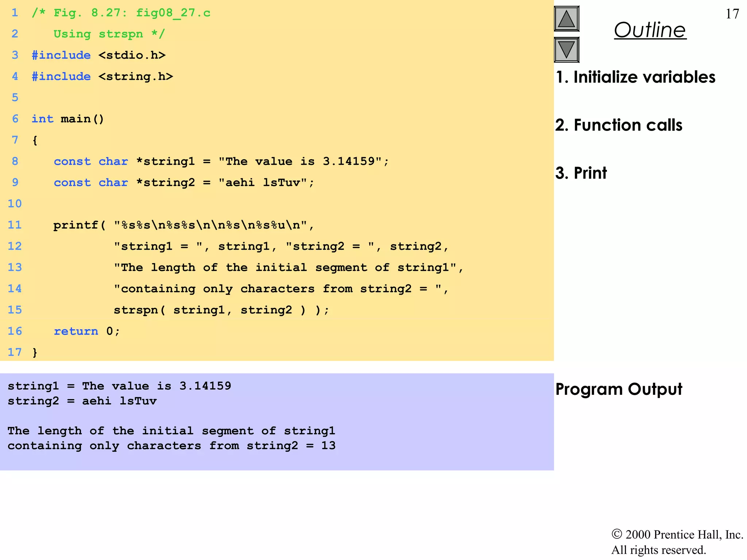Screen dimensions: 747x560
Task: Click the '/* Fig. 8.27: fig08_27.c' comment
Action: click(x=121, y=13)
